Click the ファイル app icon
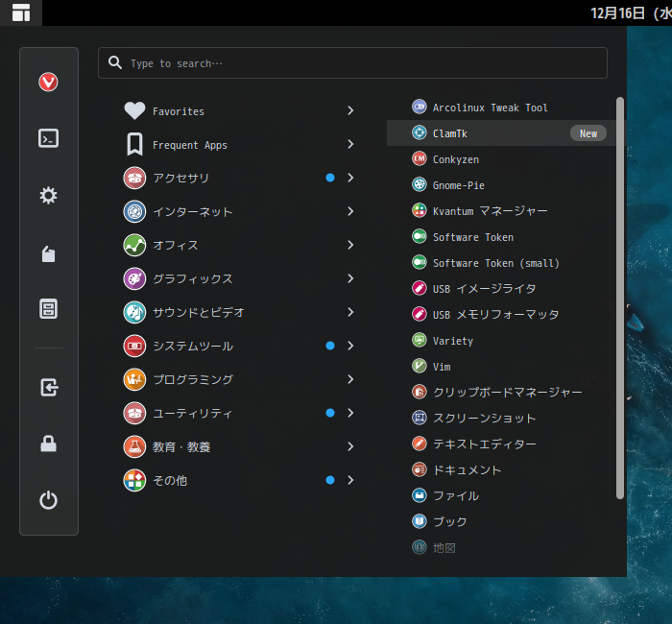 click(x=420, y=495)
